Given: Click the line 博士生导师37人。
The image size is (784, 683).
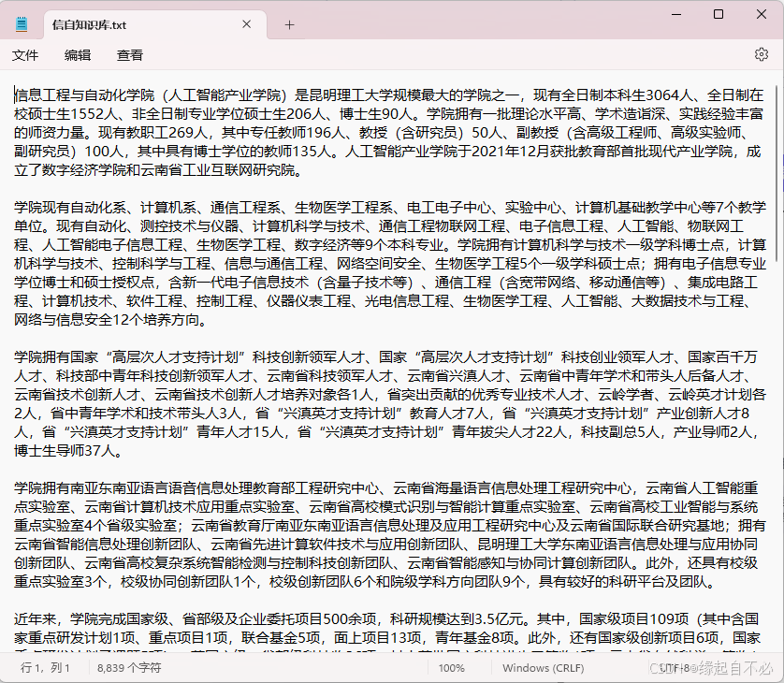Looking at the screenshot, I should click(68, 451).
